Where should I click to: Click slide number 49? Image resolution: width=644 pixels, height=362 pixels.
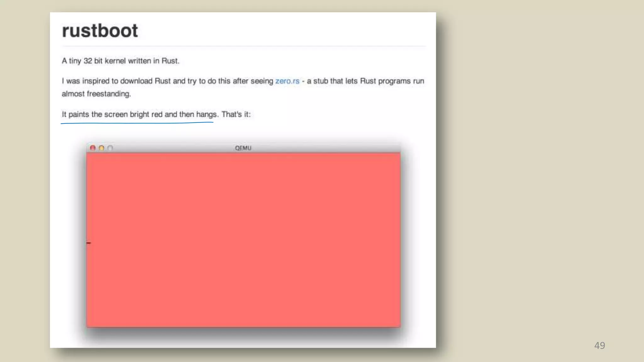(x=599, y=345)
